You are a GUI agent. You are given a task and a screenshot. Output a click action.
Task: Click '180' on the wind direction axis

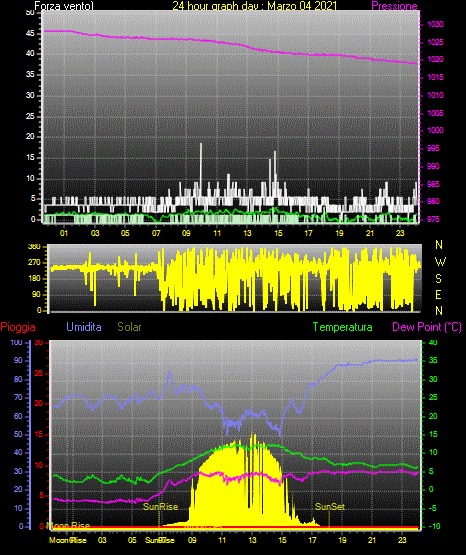tap(34, 279)
